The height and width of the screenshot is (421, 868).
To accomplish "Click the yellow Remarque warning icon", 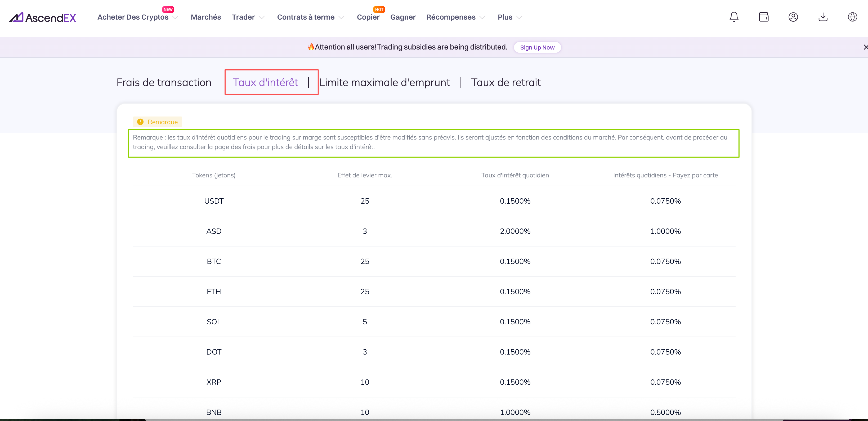I will pos(141,122).
